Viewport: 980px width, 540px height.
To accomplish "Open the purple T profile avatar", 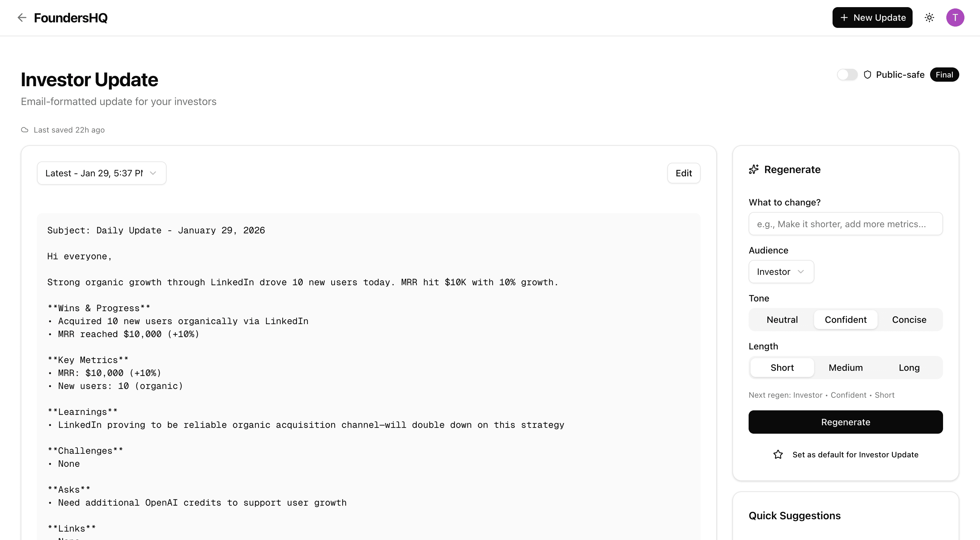I will 955,18.
